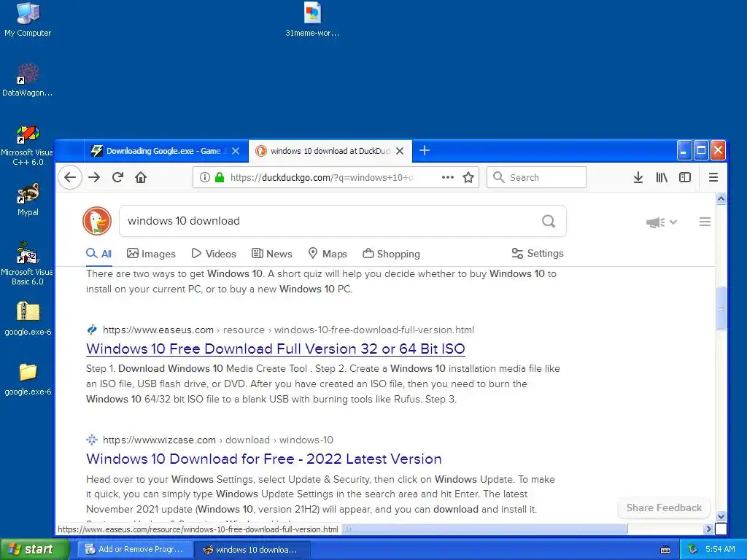This screenshot has width=747, height=560.
Task: Switch to Videos results
Action: (x=214, y=254)
